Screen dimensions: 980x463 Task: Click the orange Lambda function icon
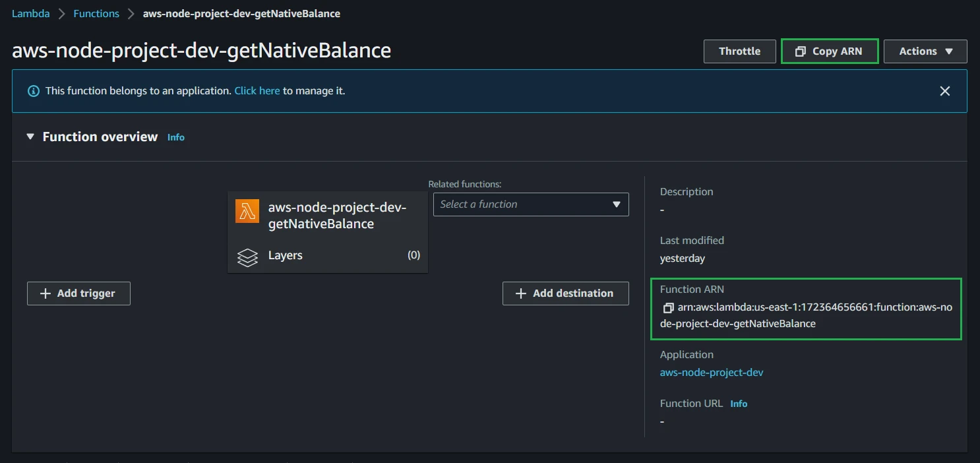tap(247, 211)
